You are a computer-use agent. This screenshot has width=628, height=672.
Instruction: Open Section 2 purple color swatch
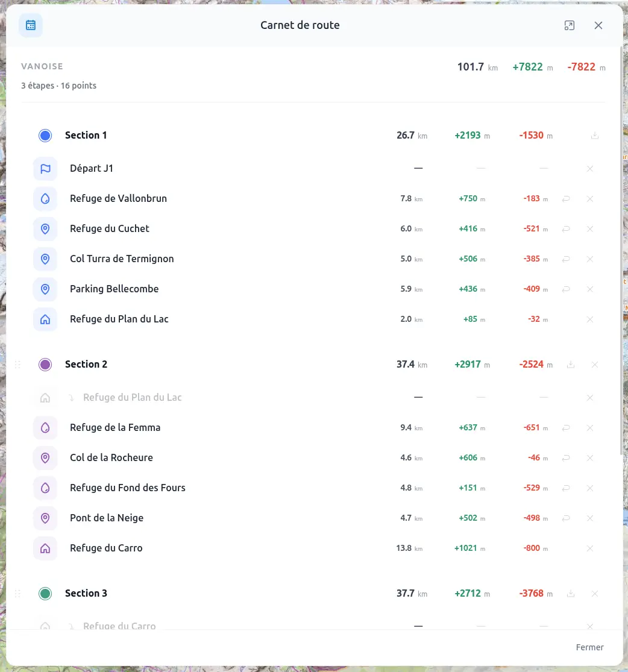(x=45, y=365)
